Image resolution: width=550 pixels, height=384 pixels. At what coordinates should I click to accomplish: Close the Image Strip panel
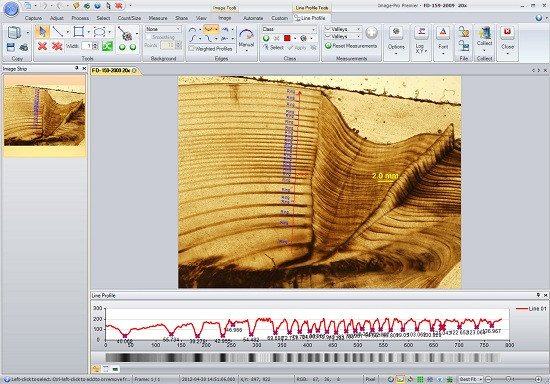(84, 69)
